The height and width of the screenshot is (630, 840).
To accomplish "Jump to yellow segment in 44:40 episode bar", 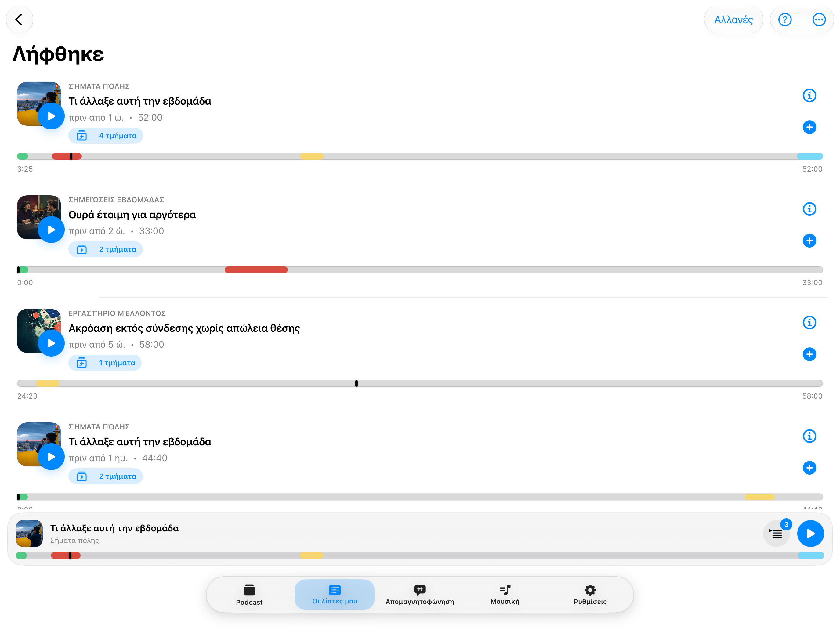I will 759,497.
